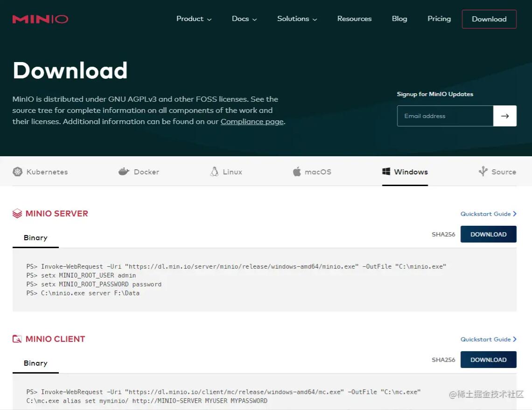Click the 'mc.exe alias set myminio/' line

147,401
